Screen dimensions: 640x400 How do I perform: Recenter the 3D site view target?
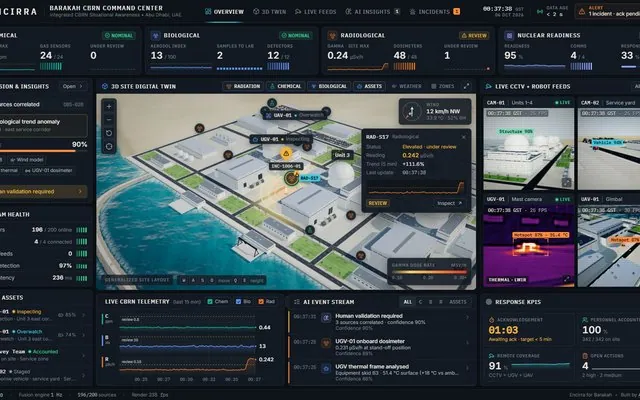point(109,146)
